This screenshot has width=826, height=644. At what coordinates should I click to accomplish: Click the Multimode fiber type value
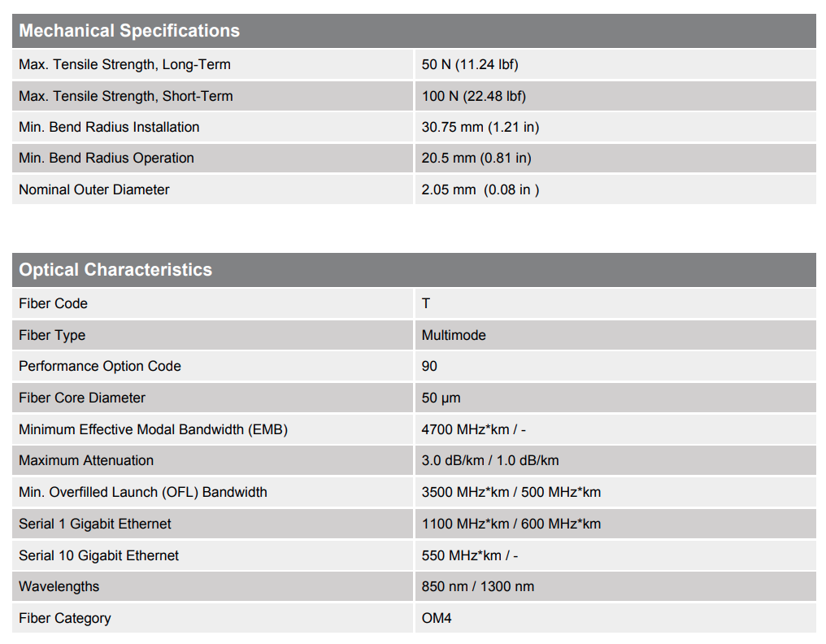coord(454,335)
